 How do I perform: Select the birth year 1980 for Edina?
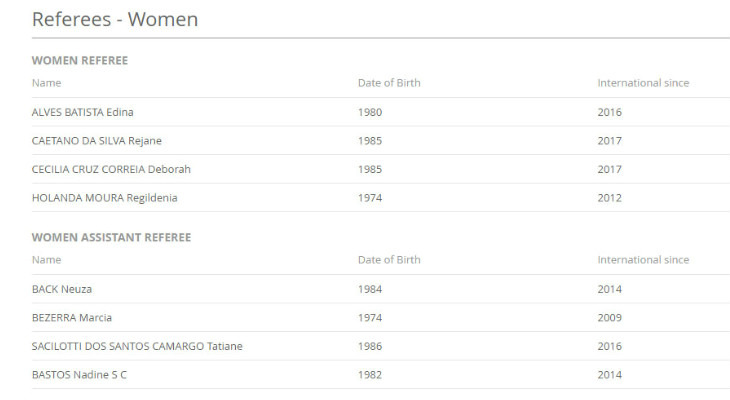[370, 112]
